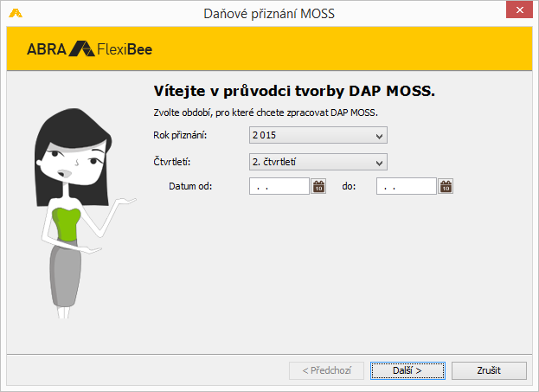Click the heading 'Vítejte v průvodci tvorby DAP MOSS.'
Image resolution: width=539 pixels, height=392 pixels.
[x=294, y=91]
